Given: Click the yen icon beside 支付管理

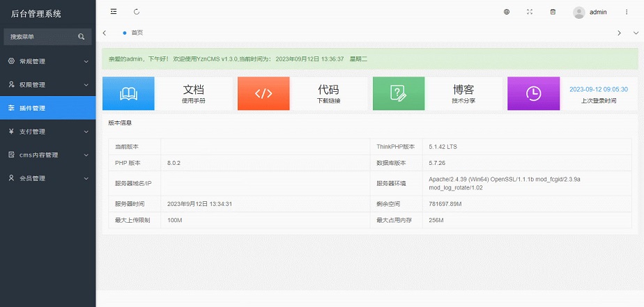Looking at the screenshot, I should (x=11, y=132).
